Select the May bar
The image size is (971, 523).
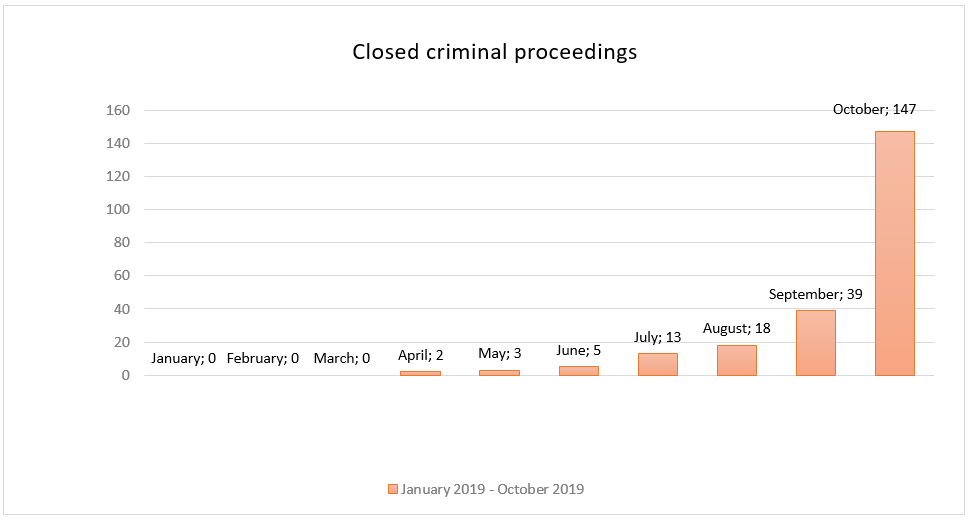pyautogui.click(x=500, y=373)
